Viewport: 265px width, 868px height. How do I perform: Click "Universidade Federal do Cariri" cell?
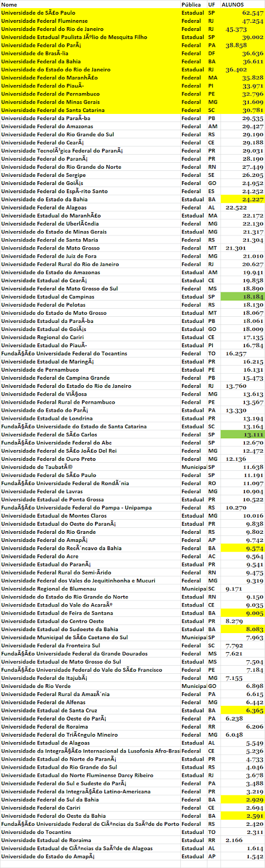click(x=41, y=808)
